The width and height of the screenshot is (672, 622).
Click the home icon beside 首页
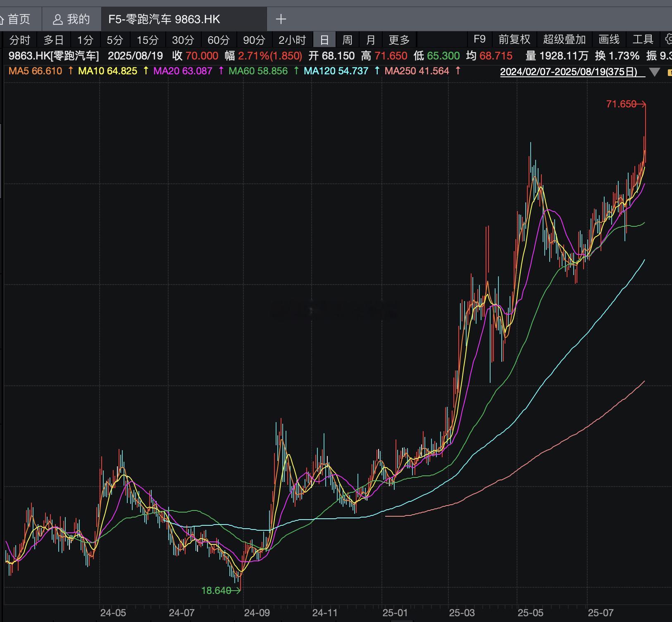(2, 19)
